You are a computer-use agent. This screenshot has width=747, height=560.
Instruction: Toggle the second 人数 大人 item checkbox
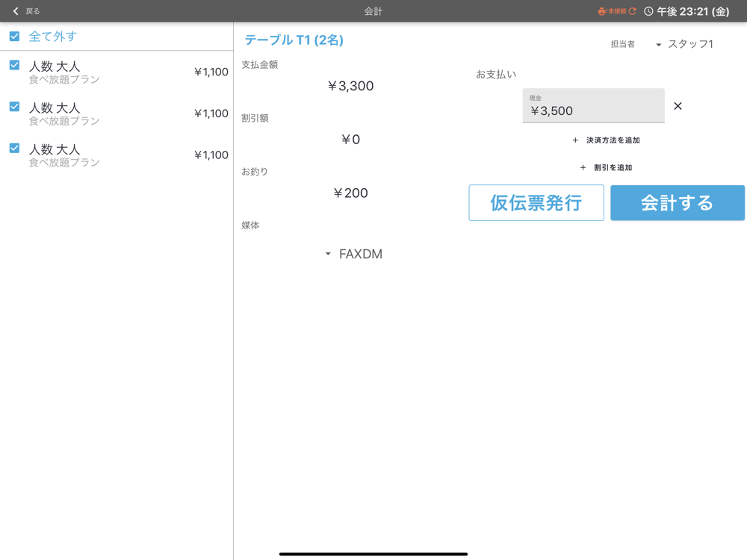pyautogui.click(x=14, y=107)
